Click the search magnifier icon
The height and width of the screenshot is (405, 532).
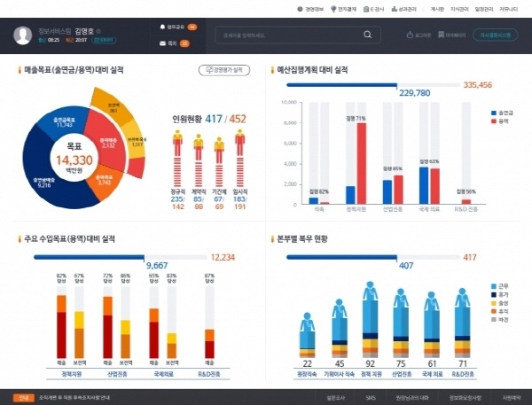367,35
